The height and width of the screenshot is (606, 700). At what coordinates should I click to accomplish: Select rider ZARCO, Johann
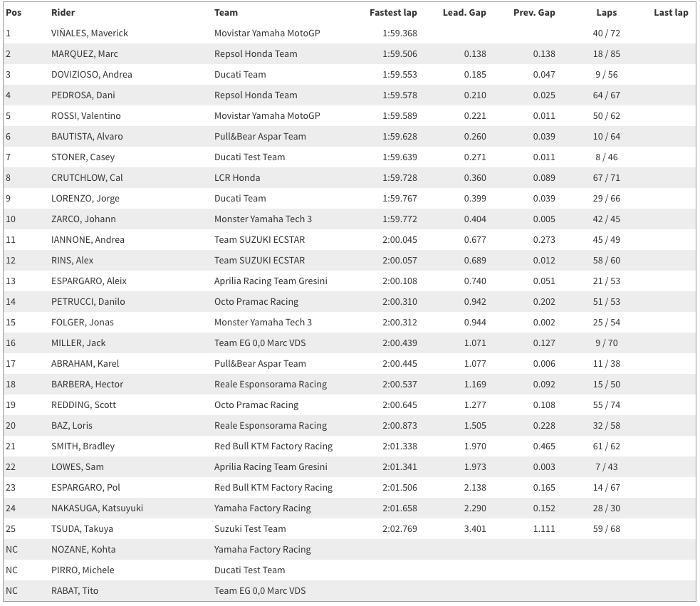pos(83,219)
